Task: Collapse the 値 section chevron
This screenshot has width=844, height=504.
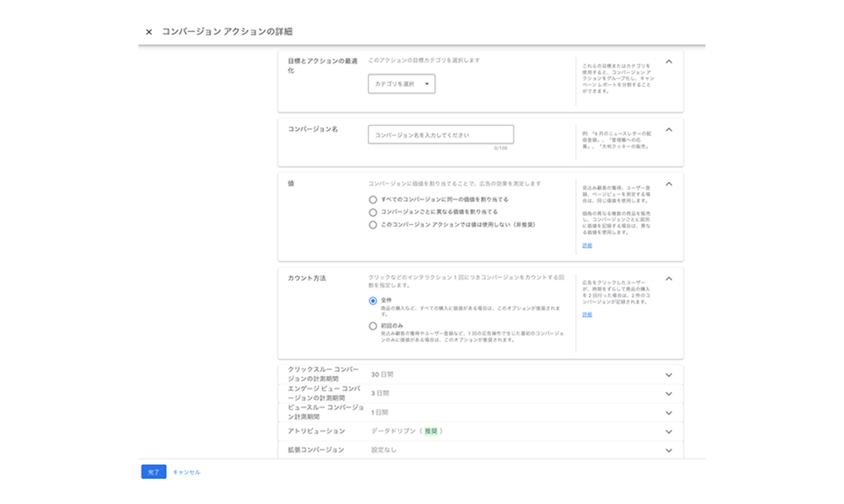Action: click(x=668, y=184)
